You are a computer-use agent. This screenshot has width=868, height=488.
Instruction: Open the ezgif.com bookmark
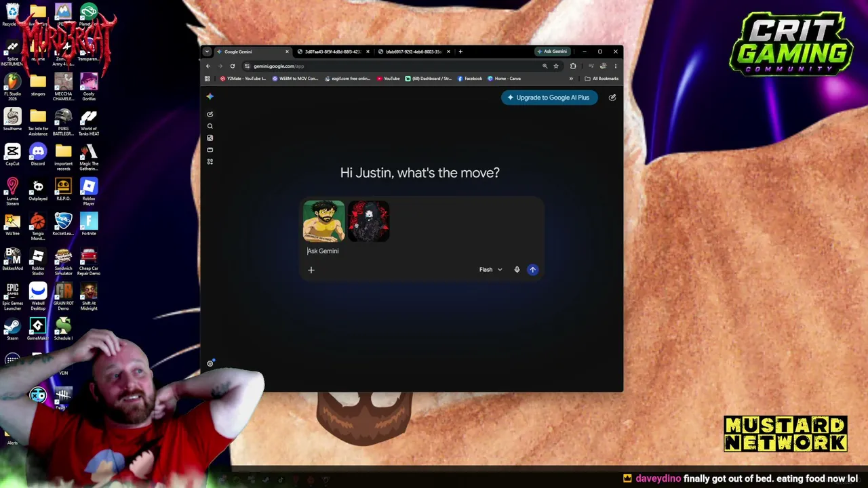point(347,79)
